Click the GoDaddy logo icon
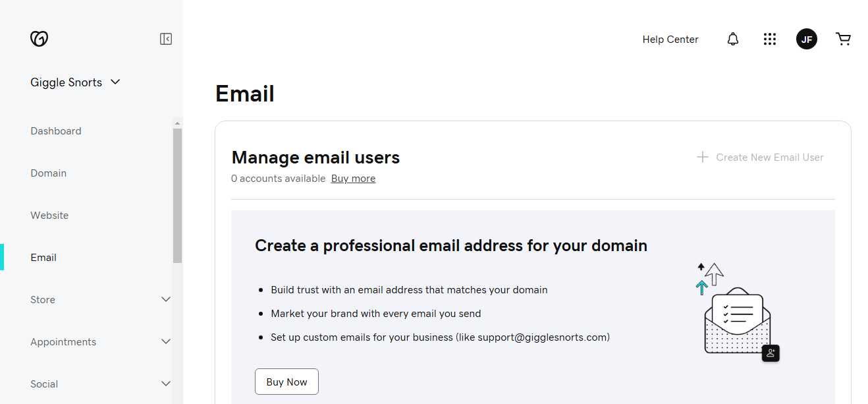The height and width of the screenshot is (404, 868). click(x=40, y=39)
